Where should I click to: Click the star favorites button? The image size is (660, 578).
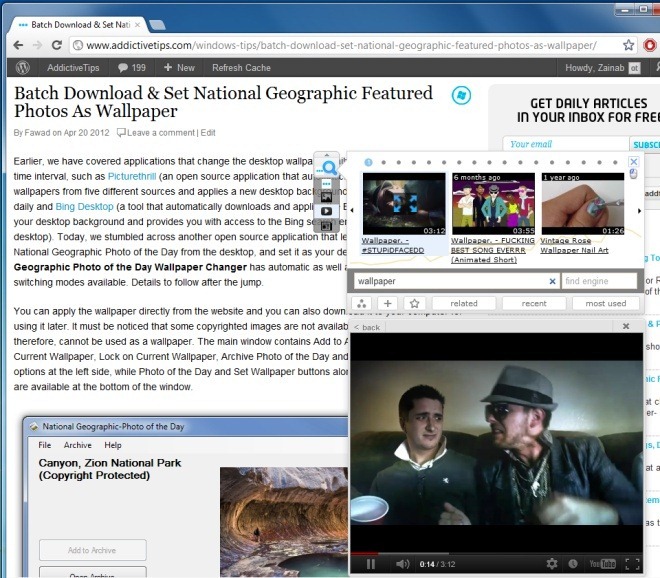(x=414, y=304)
